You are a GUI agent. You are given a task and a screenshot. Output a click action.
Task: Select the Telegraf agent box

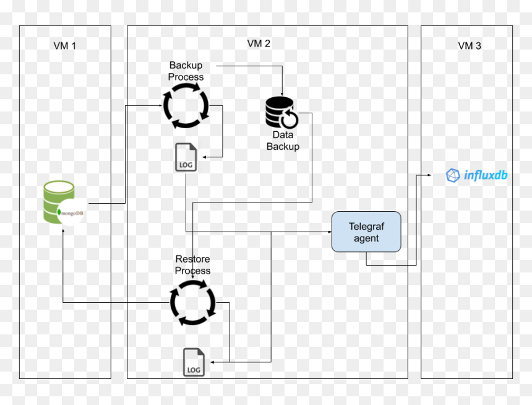366,232
